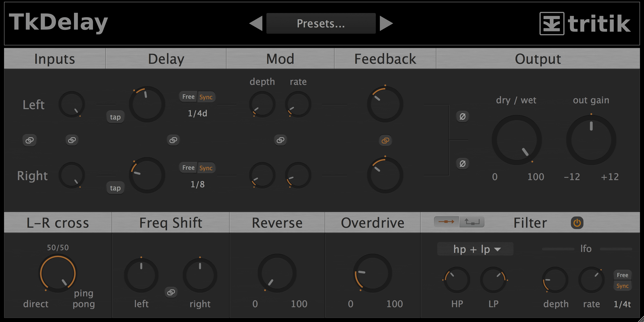
Task: Click the filter lfo rate knob
Action: click(x=591, y=280)
